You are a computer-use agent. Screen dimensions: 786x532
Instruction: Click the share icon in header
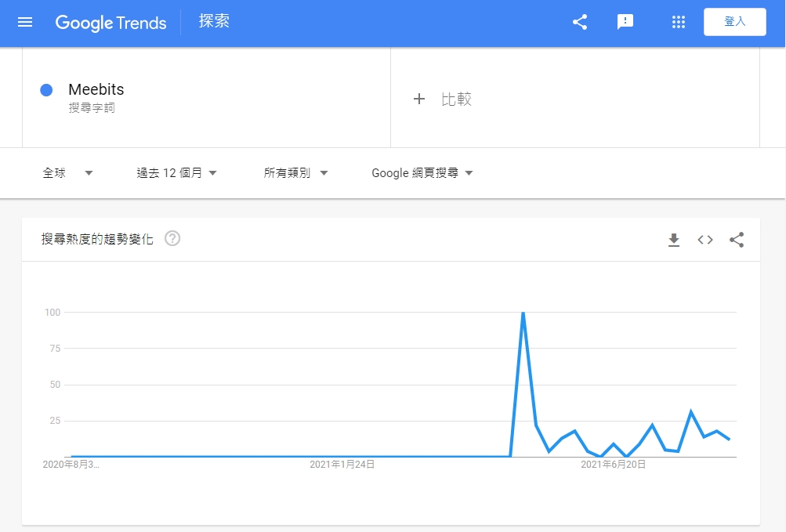[x=580, y=22]
